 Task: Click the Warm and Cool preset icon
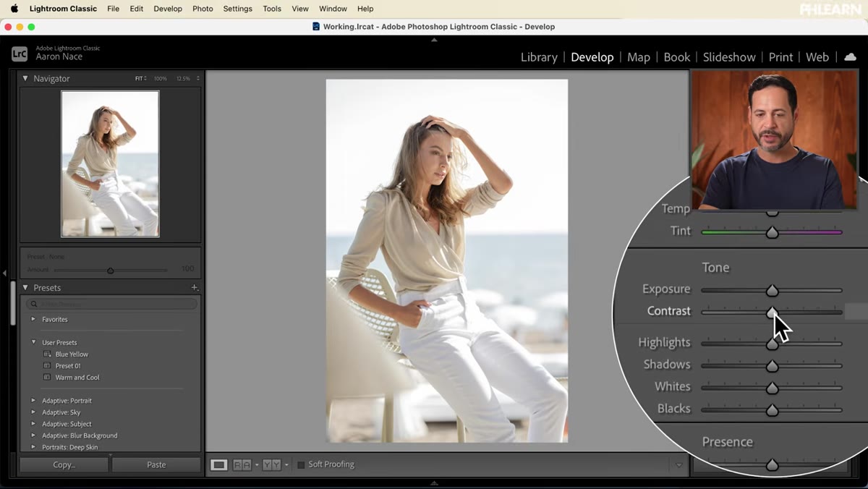click(x=47, y=378)
